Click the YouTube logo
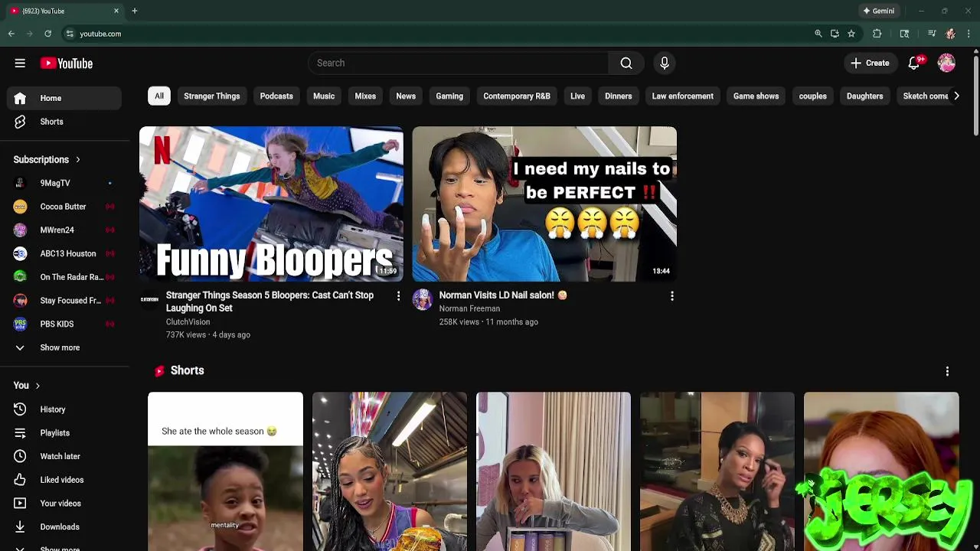 coord(67,64)
